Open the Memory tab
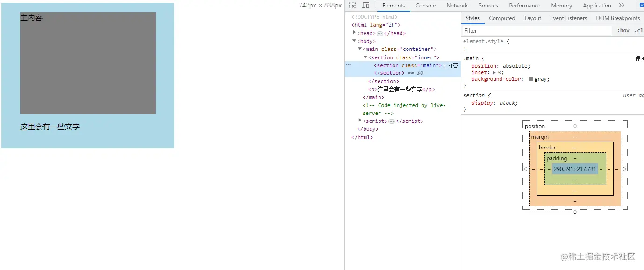This screenshot has height=270, width=644. (561, 6)
